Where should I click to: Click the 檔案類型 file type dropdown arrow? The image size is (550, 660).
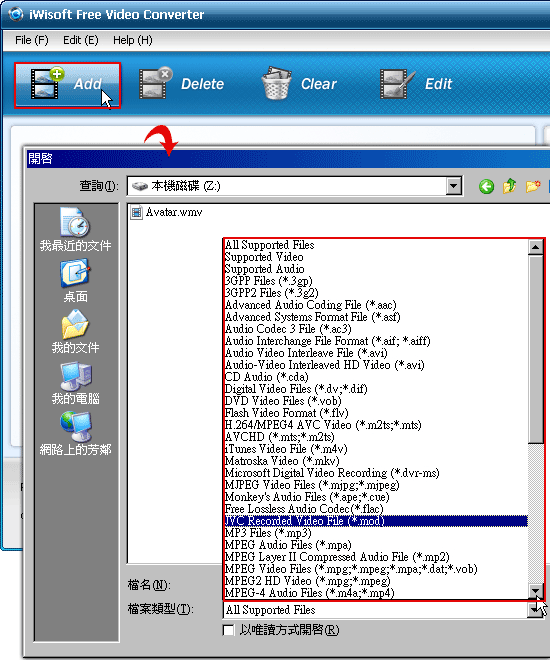click(536, 609)
